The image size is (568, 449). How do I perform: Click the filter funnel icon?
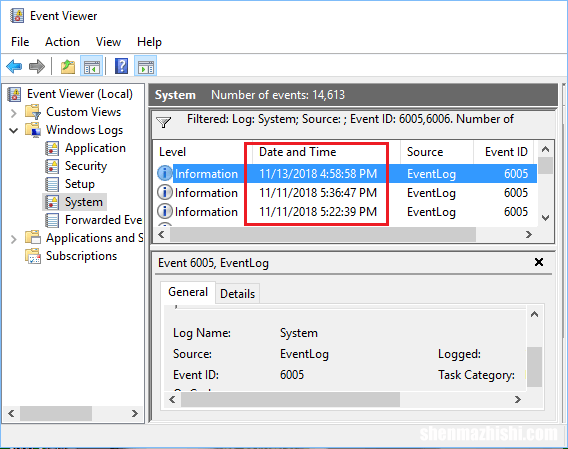164,122
